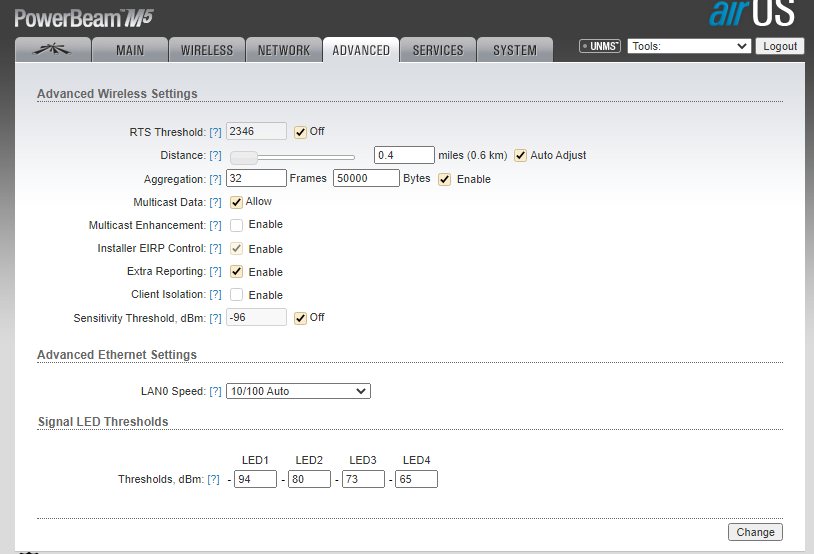Open the SYSTEM tab

[x=514, y=50]
